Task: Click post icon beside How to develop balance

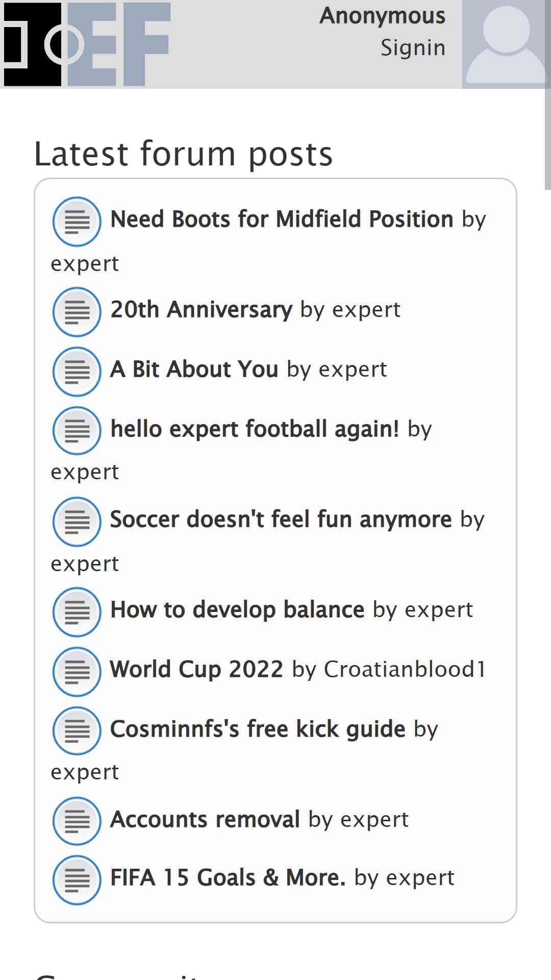Action: [77, 612]
